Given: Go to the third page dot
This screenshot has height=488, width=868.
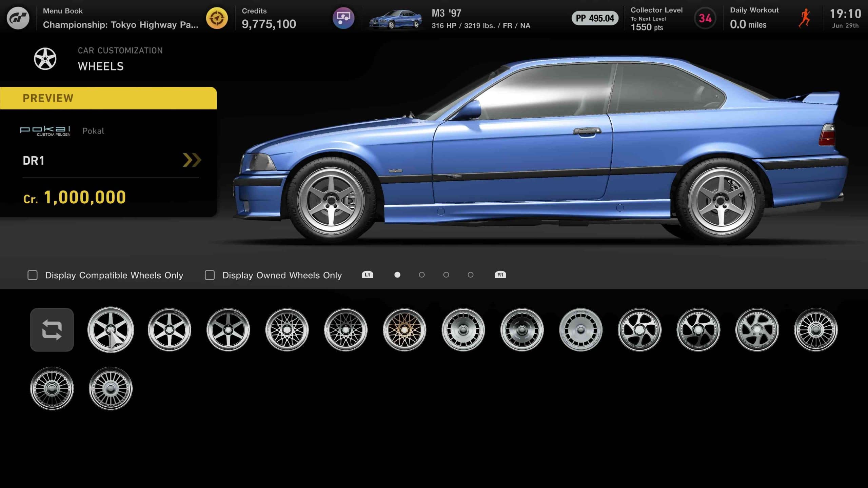Looking at the screenshot, I should tap(446, 275).
